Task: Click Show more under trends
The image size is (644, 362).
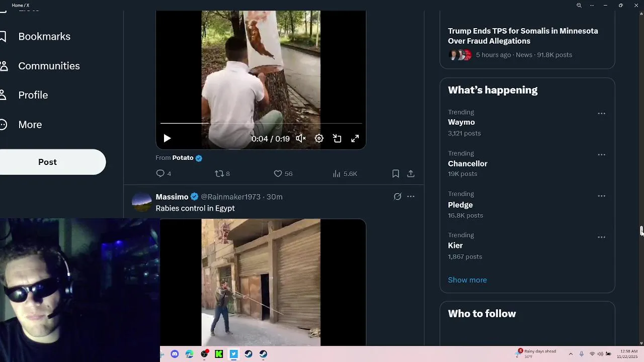Action: [467, 280]
